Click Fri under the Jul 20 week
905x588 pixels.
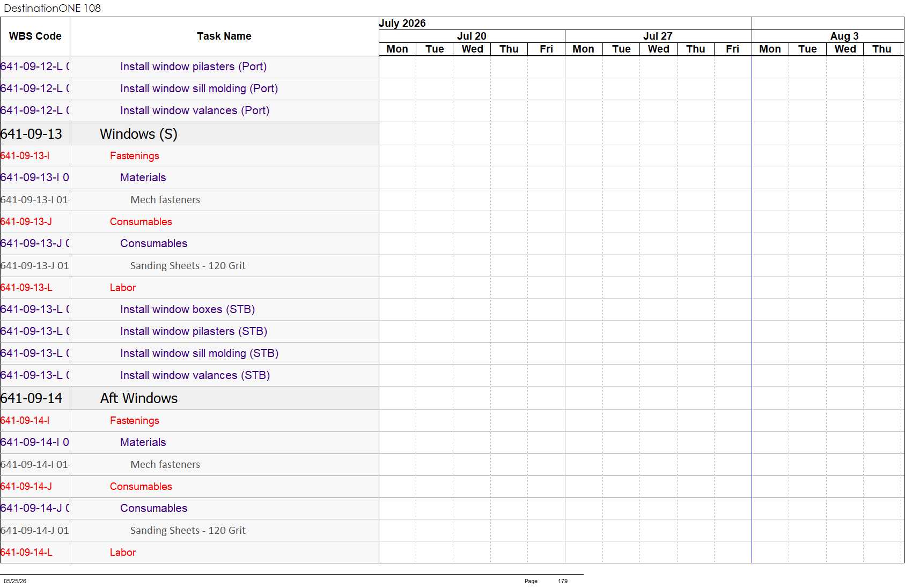pos(546,49)
